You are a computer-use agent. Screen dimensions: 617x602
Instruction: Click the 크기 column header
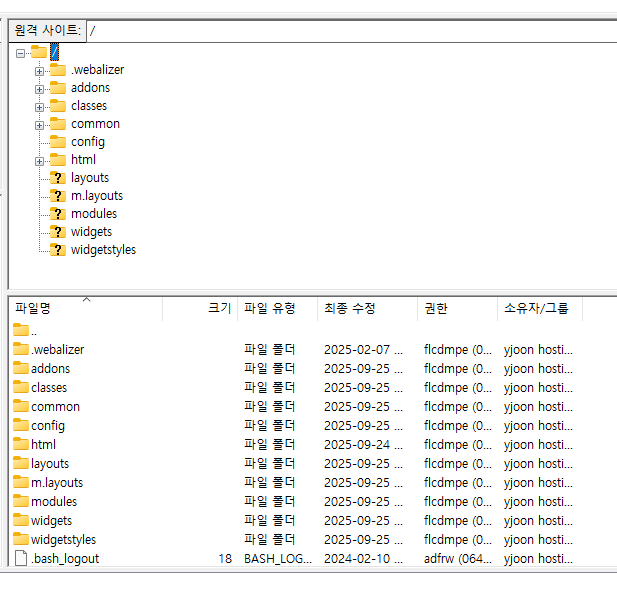(218, 309)
